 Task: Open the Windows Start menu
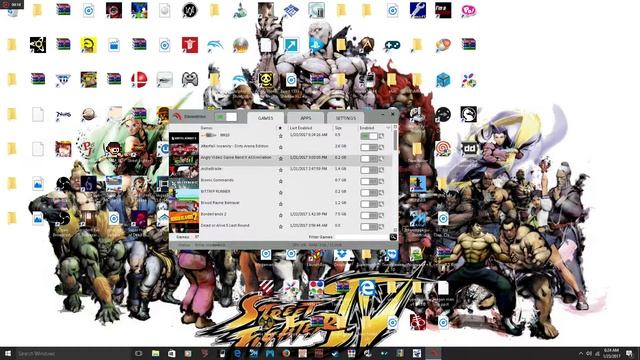(7, 353)
